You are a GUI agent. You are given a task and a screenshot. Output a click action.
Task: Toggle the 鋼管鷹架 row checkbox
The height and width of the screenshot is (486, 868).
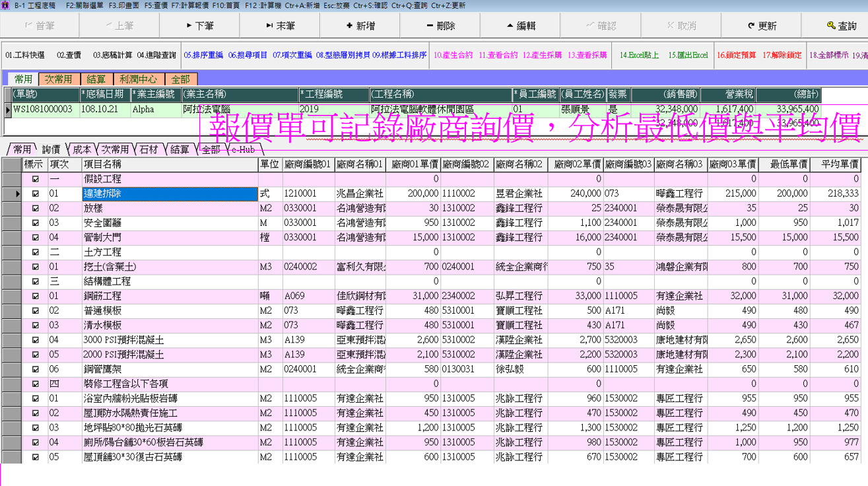36,369
